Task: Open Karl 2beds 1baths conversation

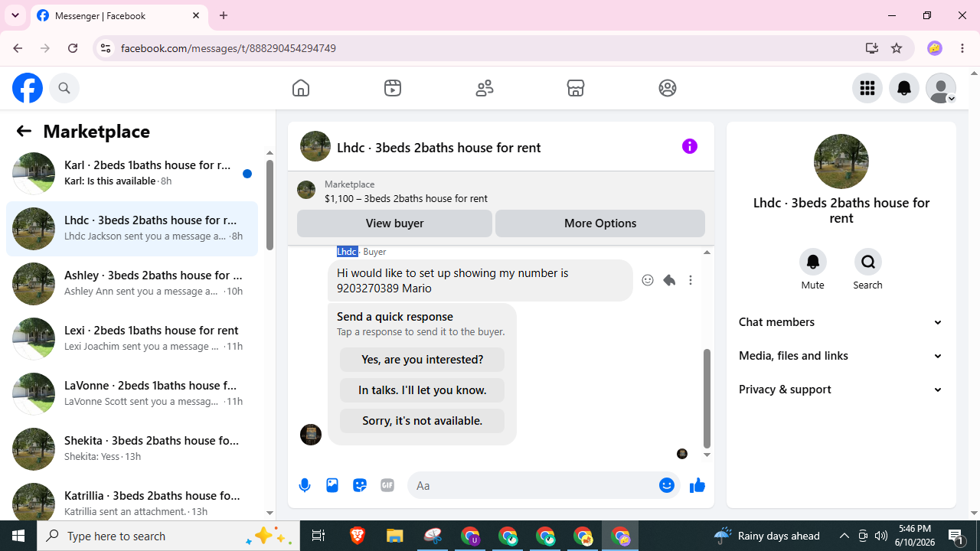Action: pyautogui.click(x=132, y=174)
